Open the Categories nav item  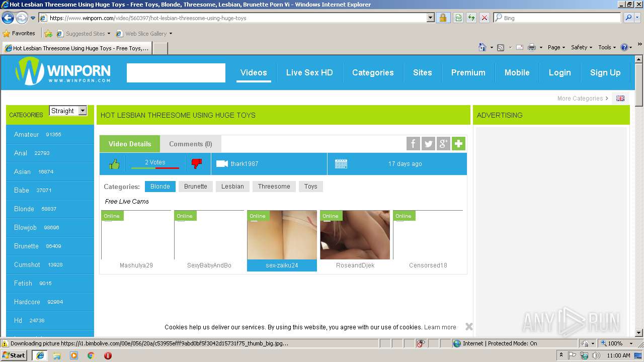click(373, 72)
